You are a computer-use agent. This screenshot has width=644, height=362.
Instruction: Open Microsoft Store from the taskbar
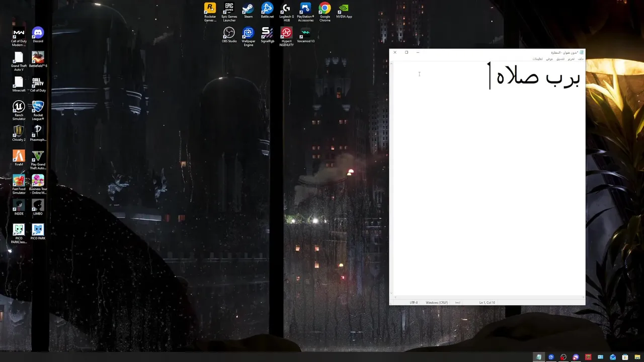click(x=625, y=357)
